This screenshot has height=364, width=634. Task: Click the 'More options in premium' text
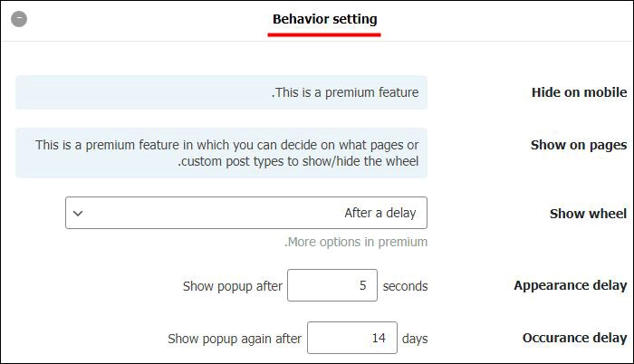pyautogui.click(x=356, y=242)
